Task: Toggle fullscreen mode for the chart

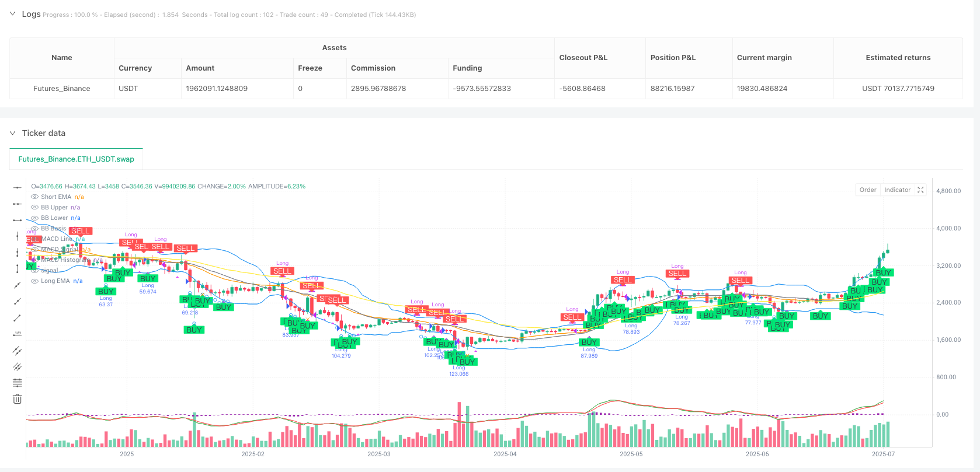Action: pyautogui.click(x=920, y=190)
